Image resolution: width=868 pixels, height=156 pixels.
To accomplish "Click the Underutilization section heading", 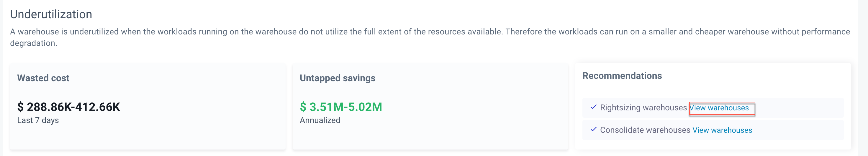I will click(x=51, y=14).
